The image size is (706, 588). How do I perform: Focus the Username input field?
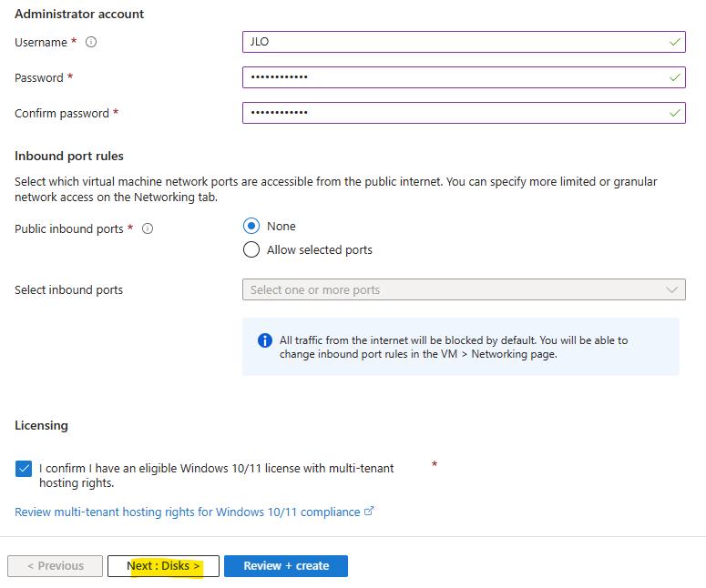click(x=464, y=42)
